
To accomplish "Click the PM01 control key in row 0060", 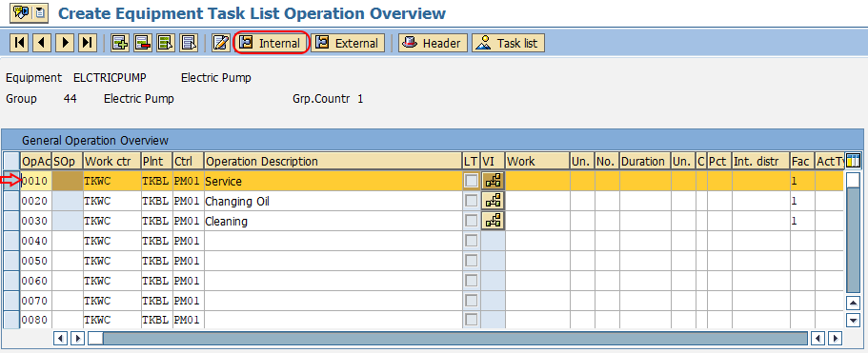I will click(189, 281).
